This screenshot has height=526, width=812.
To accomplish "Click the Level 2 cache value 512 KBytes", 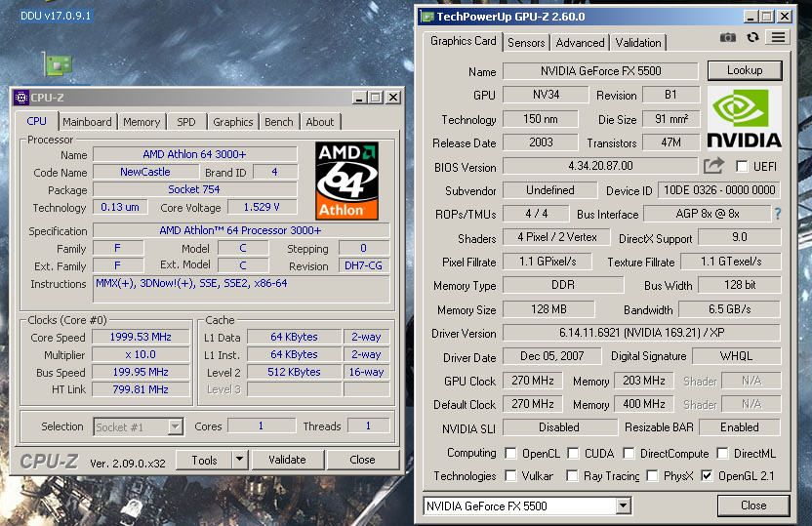I will click(294, 372).
